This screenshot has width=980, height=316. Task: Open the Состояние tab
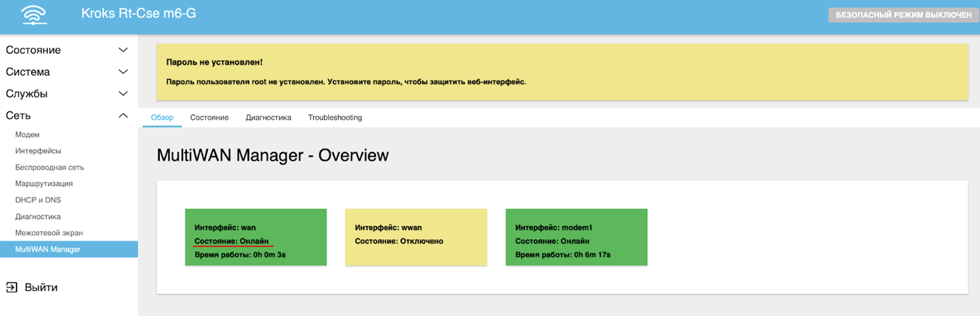209,117
